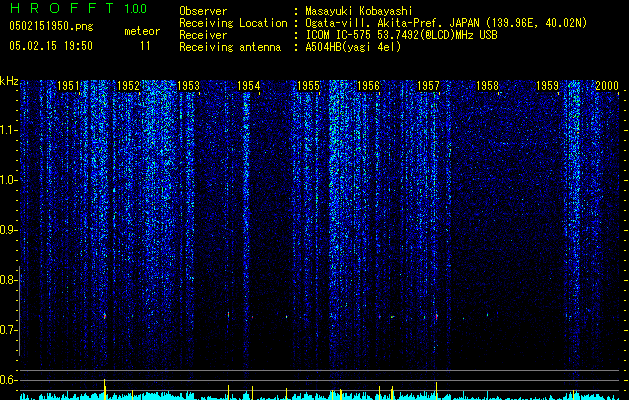Click the 1954 time marker
Image resolution: width=629 pixels, height=400 pixels.
(248, 86)
